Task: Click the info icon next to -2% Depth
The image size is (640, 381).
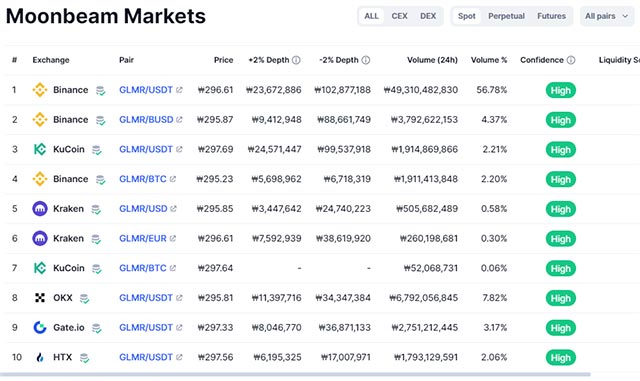Action: 366,60
